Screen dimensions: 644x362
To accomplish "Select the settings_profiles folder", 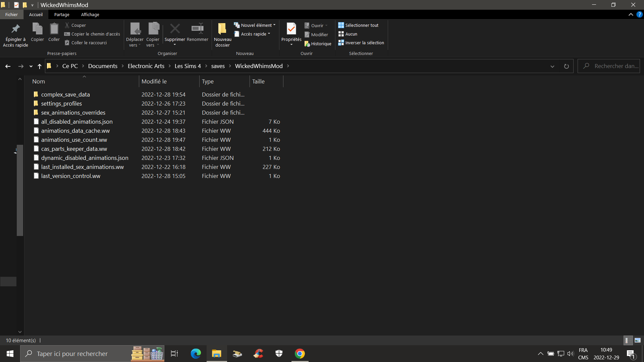I will [x=61, y=104].
